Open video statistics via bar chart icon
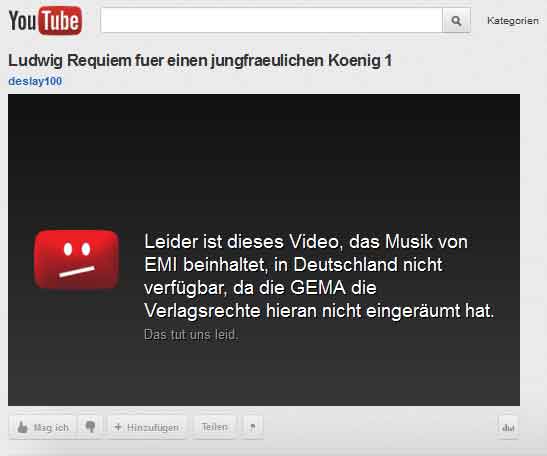 coord(508,427)
